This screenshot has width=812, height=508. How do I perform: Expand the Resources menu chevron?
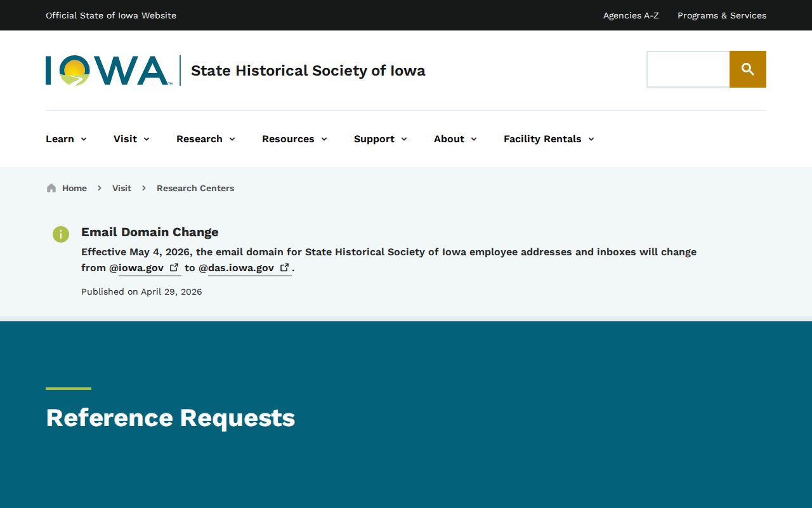(324, 139)
